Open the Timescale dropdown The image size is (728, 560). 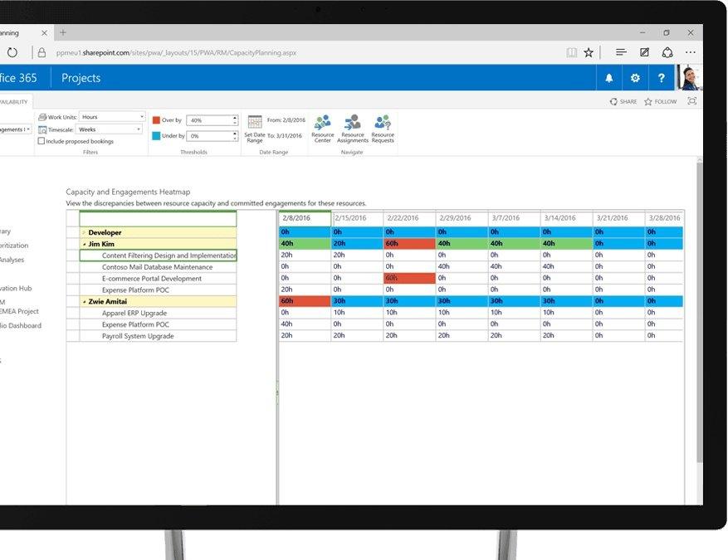pos(138,129)
